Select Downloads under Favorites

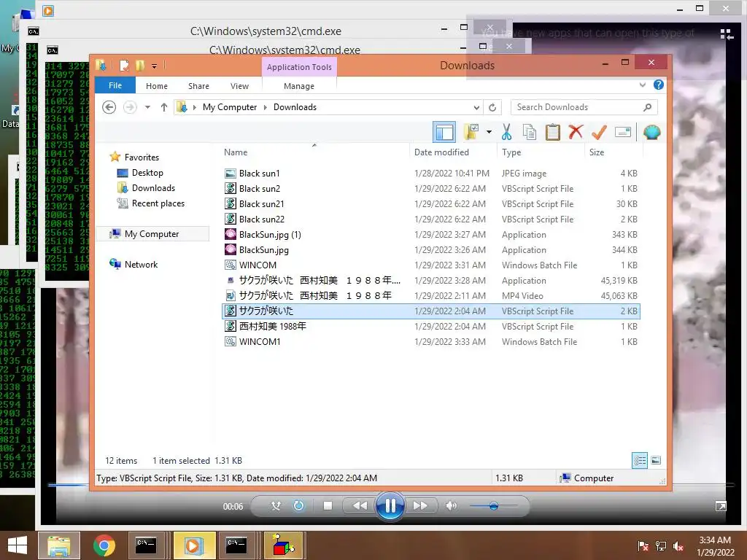coord(153,187)
